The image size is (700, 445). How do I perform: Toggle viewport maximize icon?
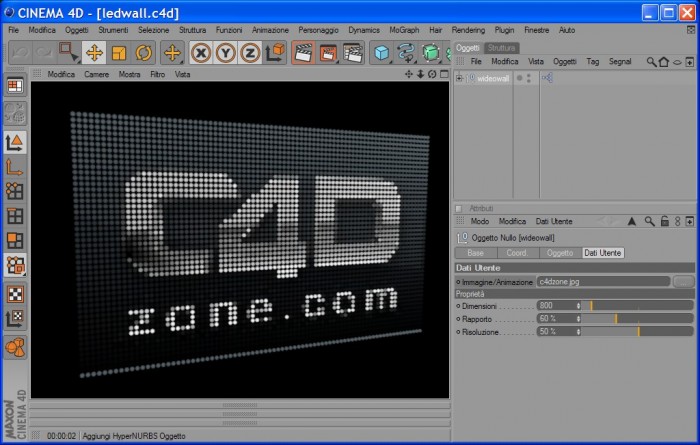coord(444,74)
